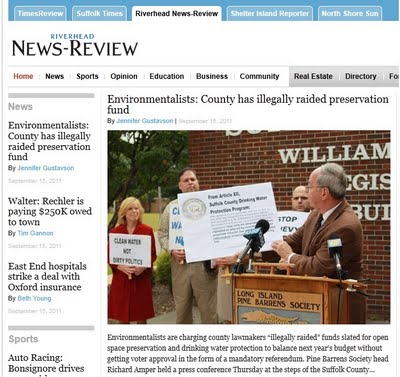The height and width of the screenshot is (377, 400).
Task: Navigate to the Education section
Action: pyautogui.click(x=167, y=76)
